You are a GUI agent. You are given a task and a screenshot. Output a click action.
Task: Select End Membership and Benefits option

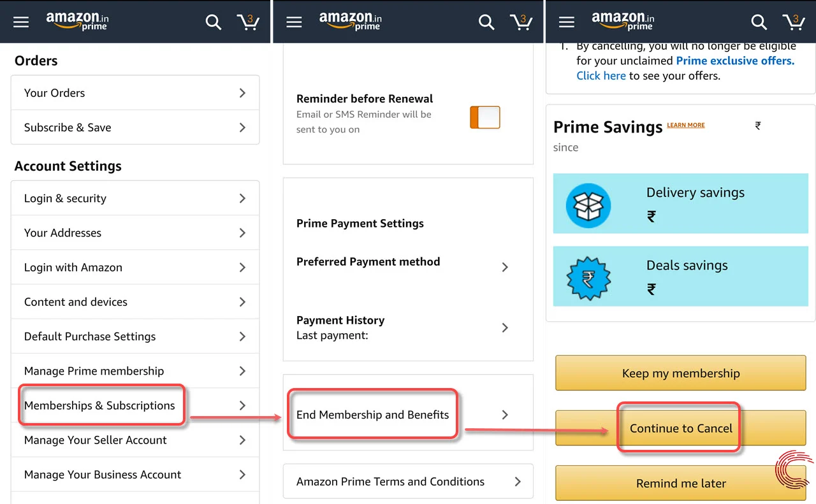[373, 415]
